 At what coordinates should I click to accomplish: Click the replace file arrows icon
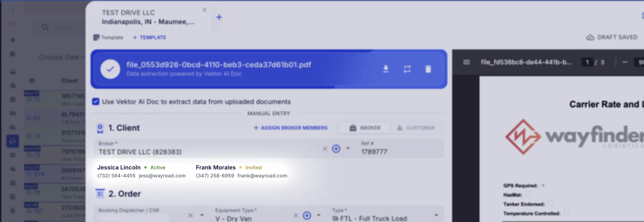pyautogui.click(x=407, y=69)
